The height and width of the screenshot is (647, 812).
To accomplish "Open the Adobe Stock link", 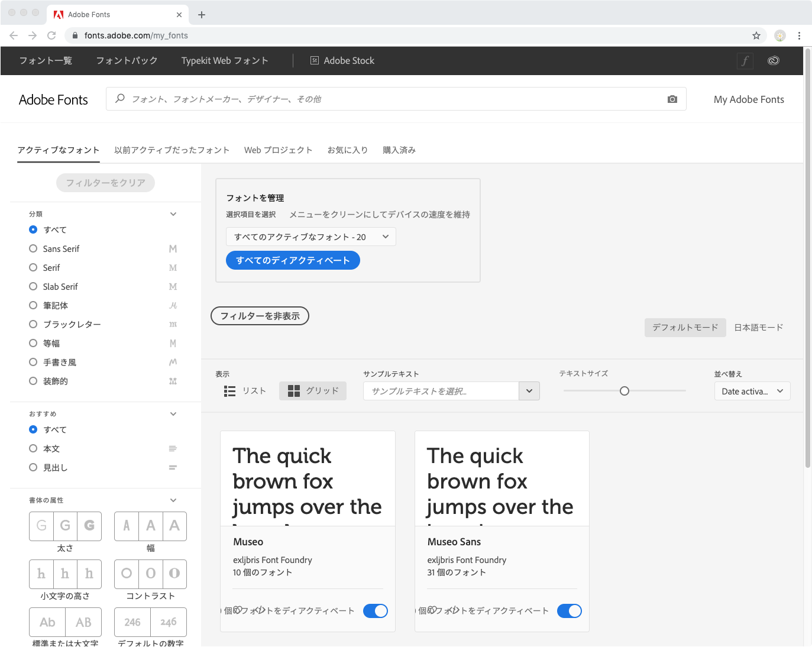I will coord(342,60).
